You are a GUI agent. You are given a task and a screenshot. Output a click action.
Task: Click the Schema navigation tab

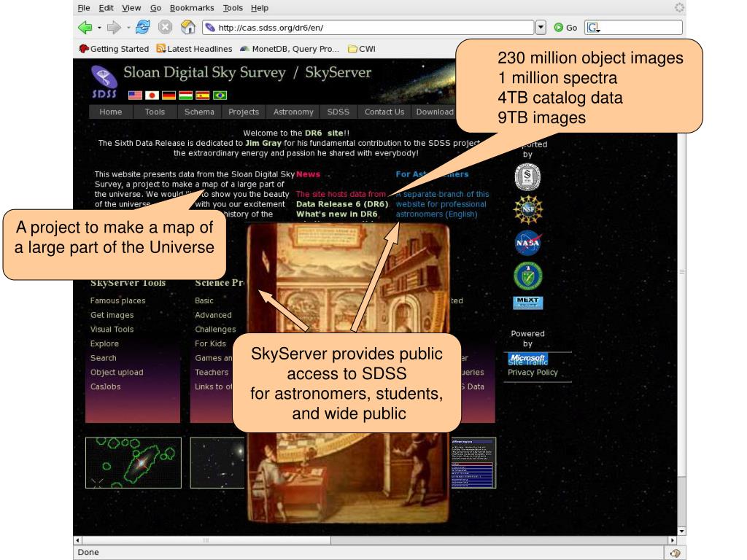coord(199,112)
